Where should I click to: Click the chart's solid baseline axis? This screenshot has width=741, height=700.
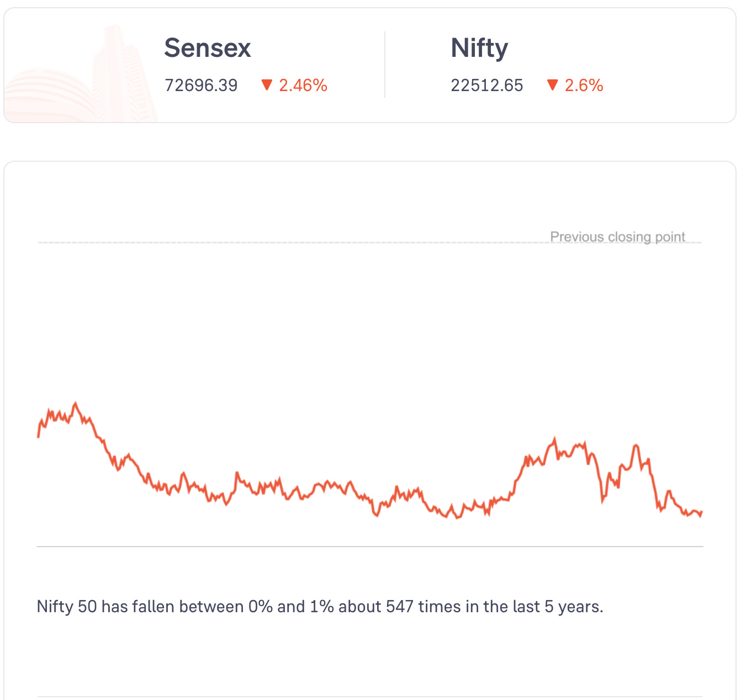tap(370, 547)
